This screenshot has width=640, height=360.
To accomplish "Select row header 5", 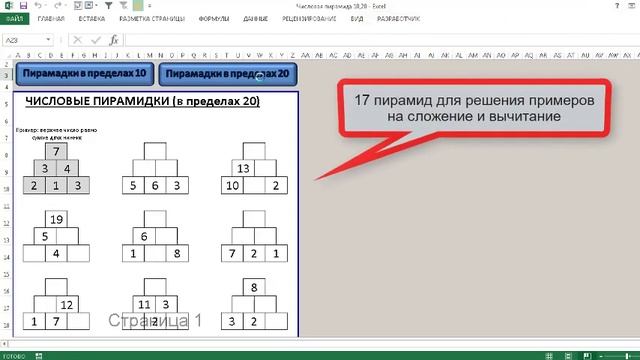I will 6,104.
